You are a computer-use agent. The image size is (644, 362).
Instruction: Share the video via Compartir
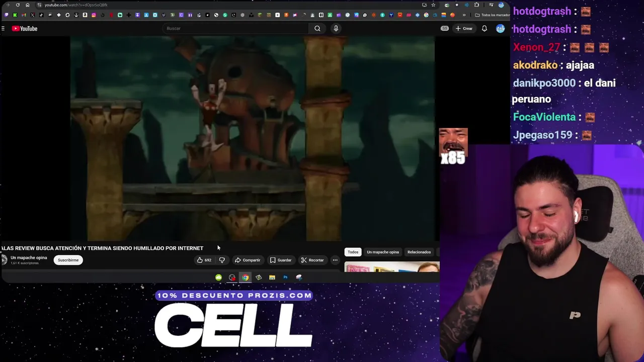(x=248, y=260)
